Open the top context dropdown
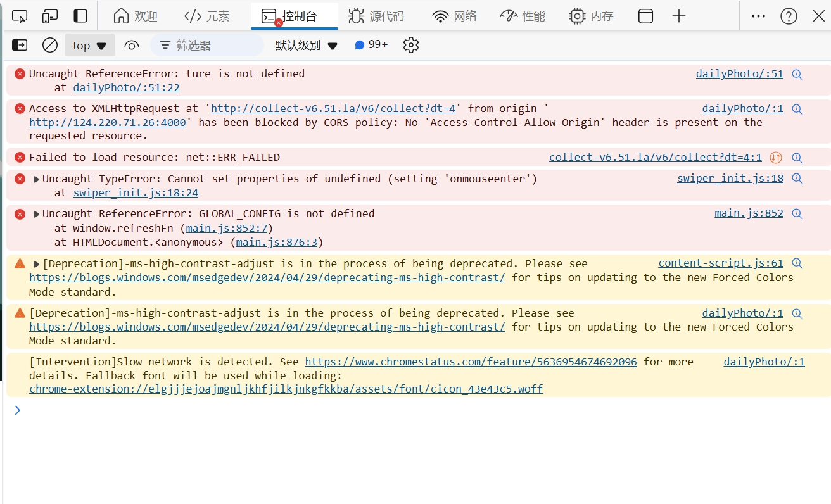Image resolution: width=831 pixels, height=504 pixels. click(89, 45)
